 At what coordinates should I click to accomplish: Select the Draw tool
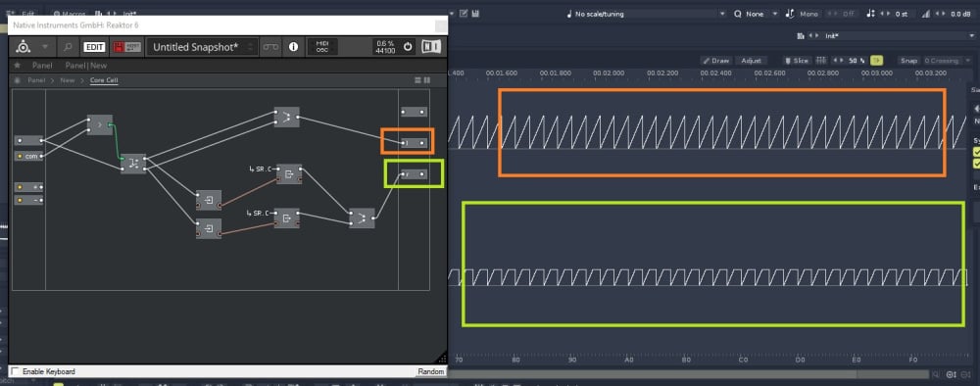[715, 61]
